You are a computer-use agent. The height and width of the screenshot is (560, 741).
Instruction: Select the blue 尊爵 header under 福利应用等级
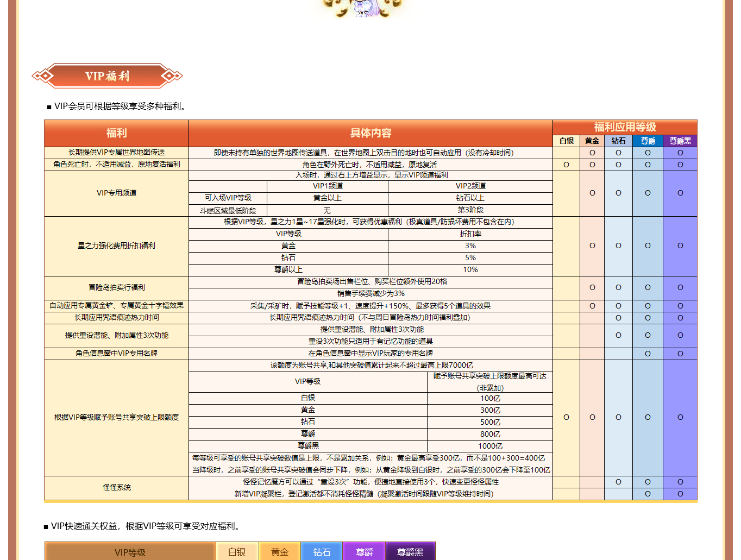tap(648, 141)
